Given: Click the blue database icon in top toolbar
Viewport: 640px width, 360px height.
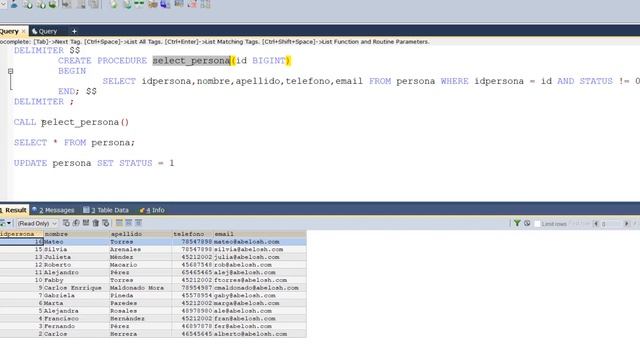Looking at the screenshot, I should point(165,4).
